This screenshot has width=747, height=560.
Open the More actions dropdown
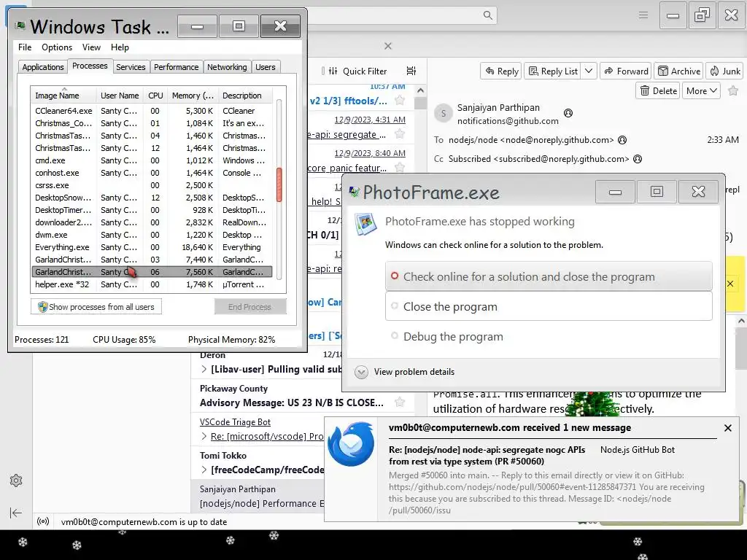click(x=702, y=90)
